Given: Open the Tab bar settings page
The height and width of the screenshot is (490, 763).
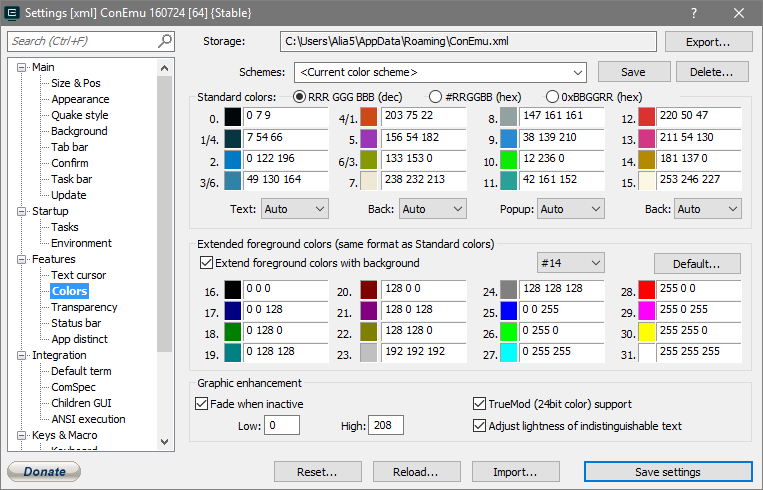Looking at the screenshot, I should click(69, 147).
